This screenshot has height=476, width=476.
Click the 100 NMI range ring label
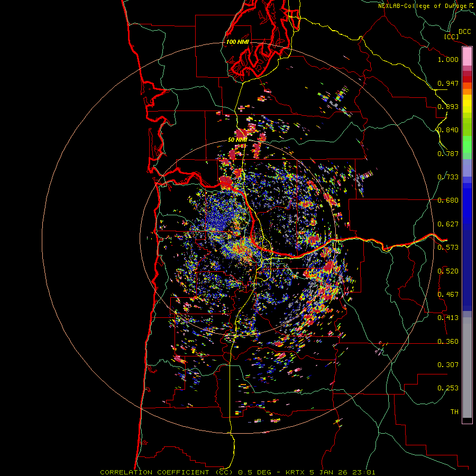[x=237, y=42]
